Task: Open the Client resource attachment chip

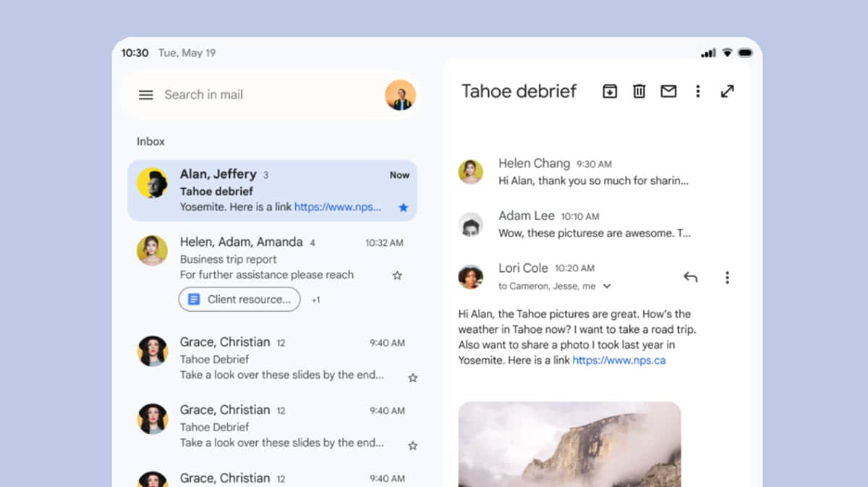Action: (x=239, y=300)
